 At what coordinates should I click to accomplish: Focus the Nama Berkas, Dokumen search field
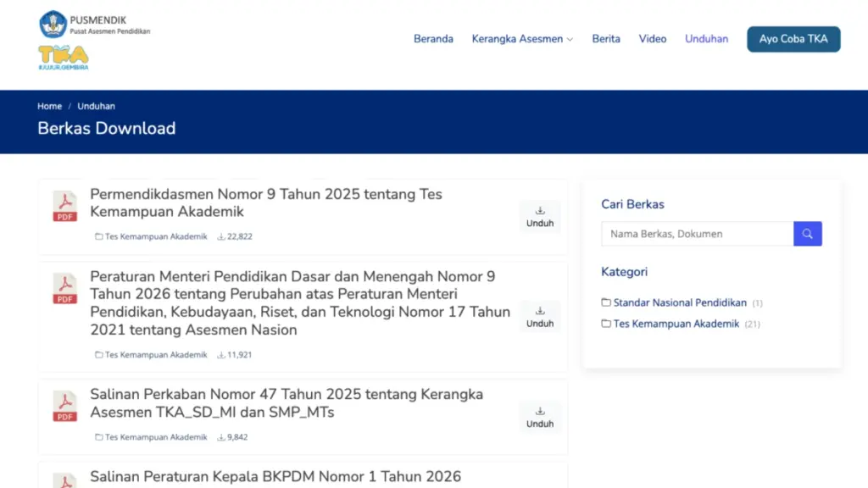pos(698,234)
